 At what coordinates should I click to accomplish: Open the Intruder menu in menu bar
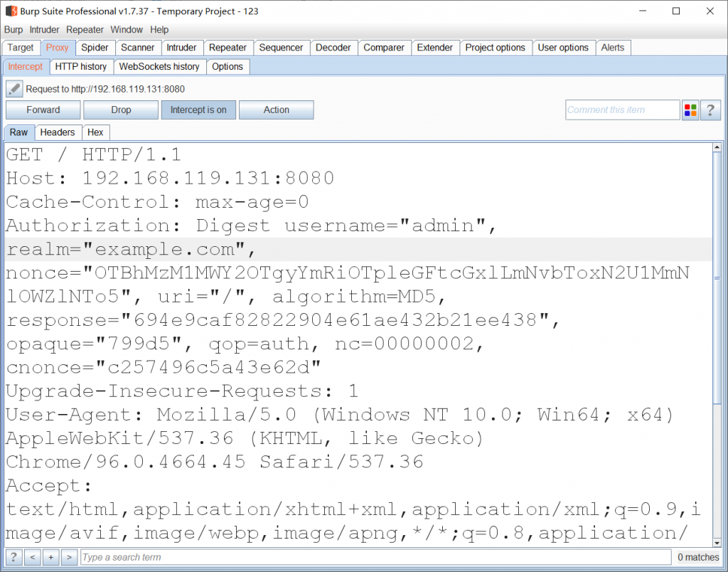point(44,30)
